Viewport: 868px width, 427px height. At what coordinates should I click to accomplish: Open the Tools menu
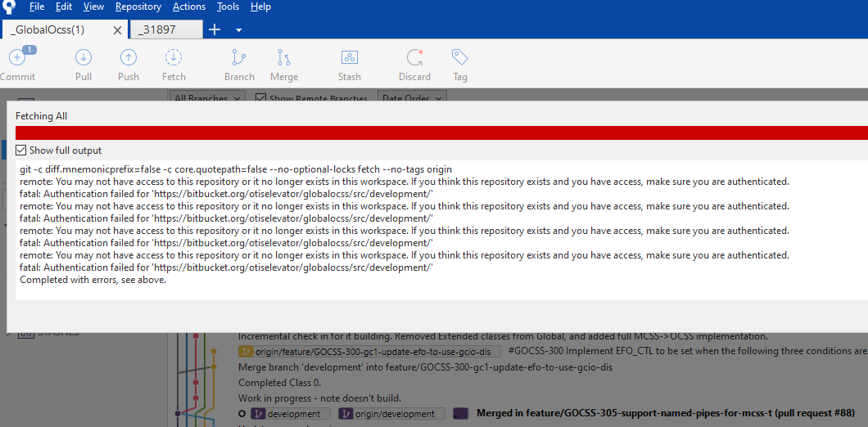[x=228, y=7]
